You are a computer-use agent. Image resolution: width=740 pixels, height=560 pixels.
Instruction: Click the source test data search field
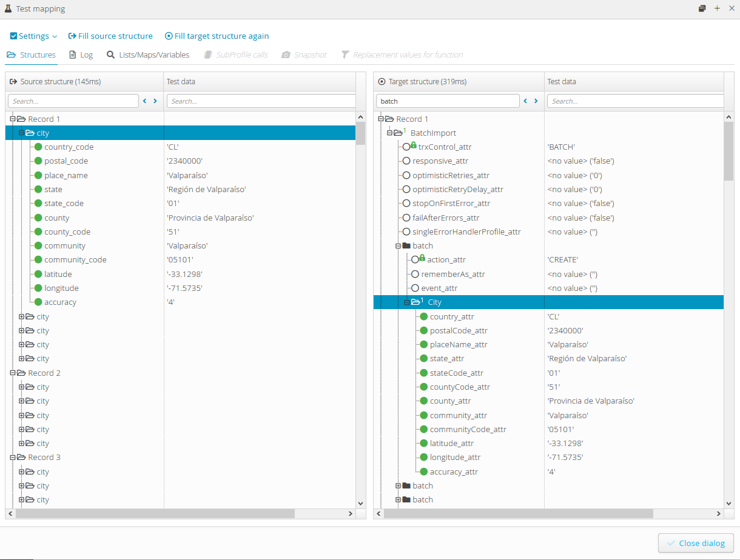261,101
